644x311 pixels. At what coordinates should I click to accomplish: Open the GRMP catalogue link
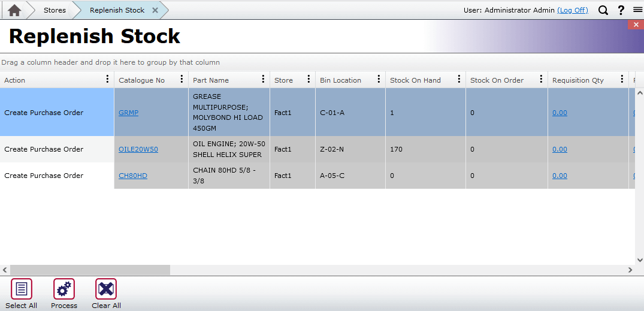128,113
